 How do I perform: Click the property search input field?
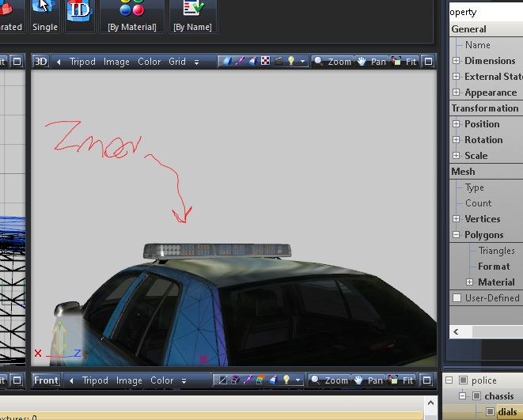[x=486, y=12]
